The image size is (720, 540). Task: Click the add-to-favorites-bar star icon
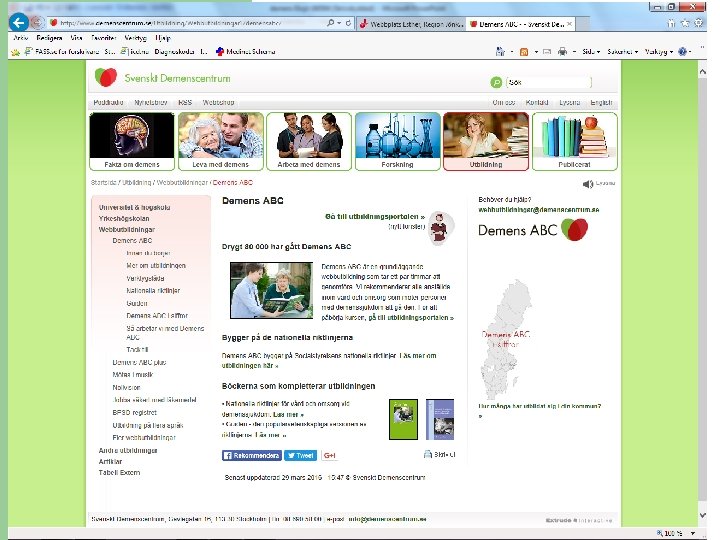pyautogui.click(x=16, y=52)
